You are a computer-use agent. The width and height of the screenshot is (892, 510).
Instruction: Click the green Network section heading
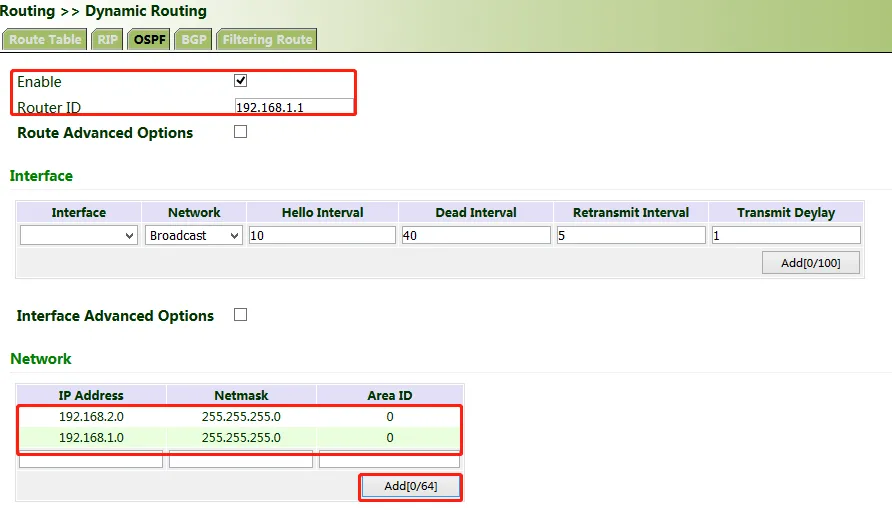(41, 359)
